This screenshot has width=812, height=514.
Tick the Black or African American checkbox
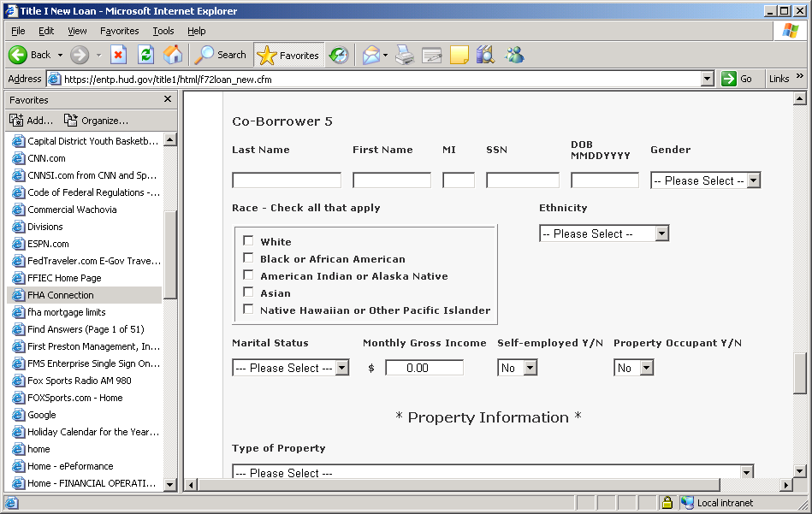[248, 258]
